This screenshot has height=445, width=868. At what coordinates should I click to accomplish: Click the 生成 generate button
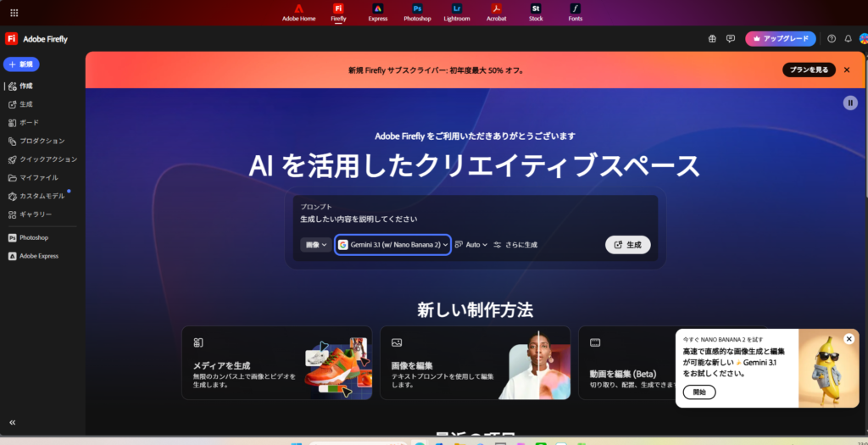tap(628, 245)
